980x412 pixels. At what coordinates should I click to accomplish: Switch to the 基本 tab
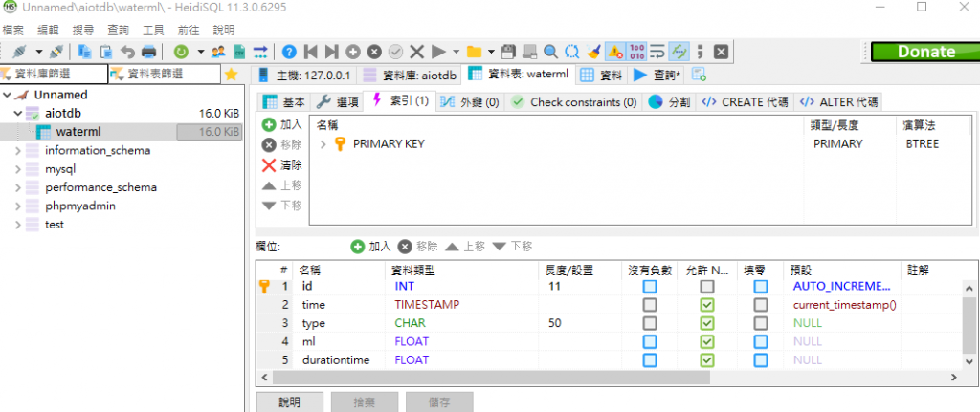284,102
